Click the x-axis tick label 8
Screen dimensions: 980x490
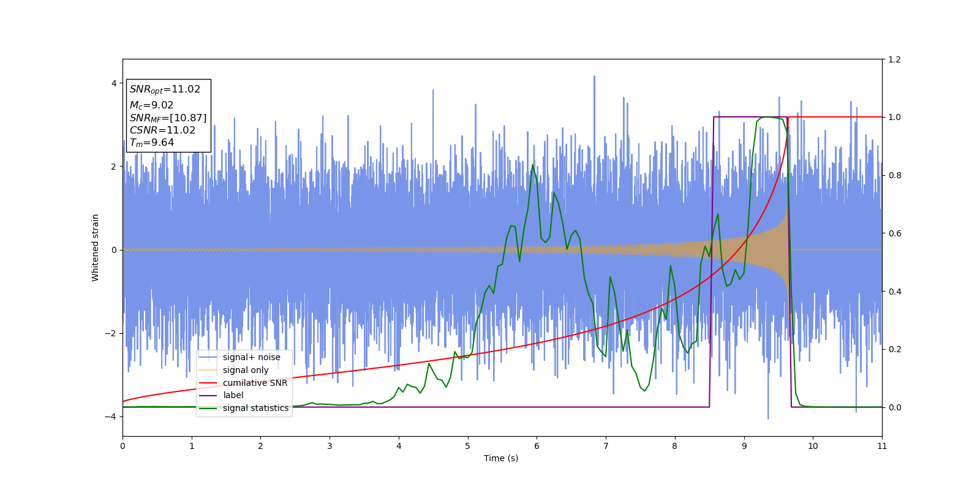pyautogui.click(x=675, y=446)
